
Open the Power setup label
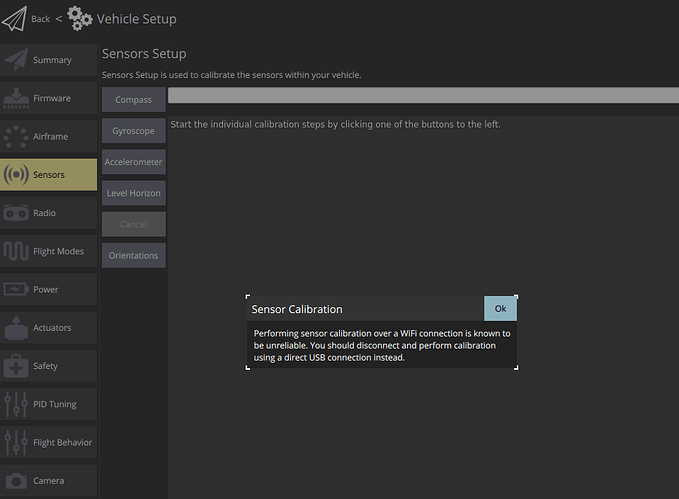[x=45, y=289]
